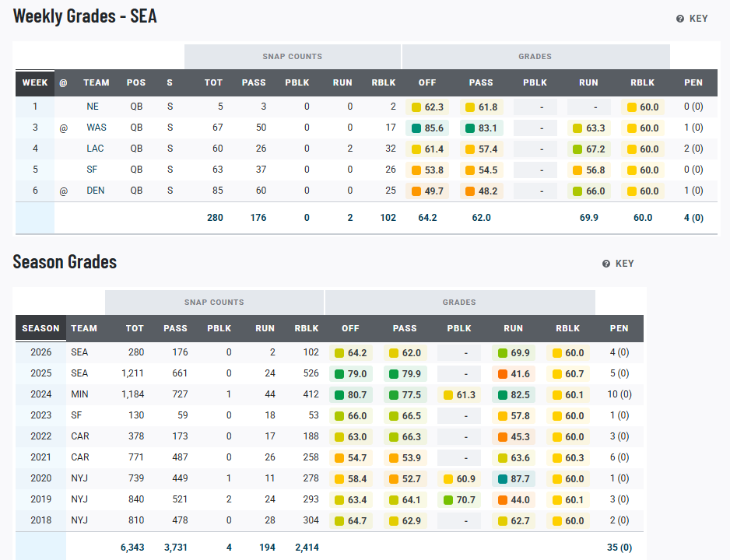Image resolution: width=730 pixels, height=560 pixels.
Task: Click the 6,343 total snaps sum
Action: (132, 548)
